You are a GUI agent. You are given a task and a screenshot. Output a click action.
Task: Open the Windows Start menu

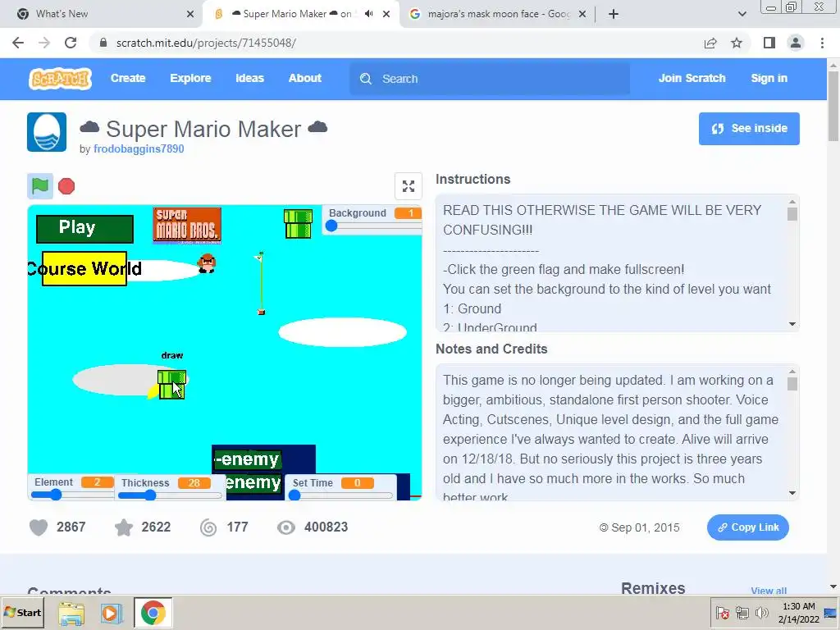pos(22,613)
